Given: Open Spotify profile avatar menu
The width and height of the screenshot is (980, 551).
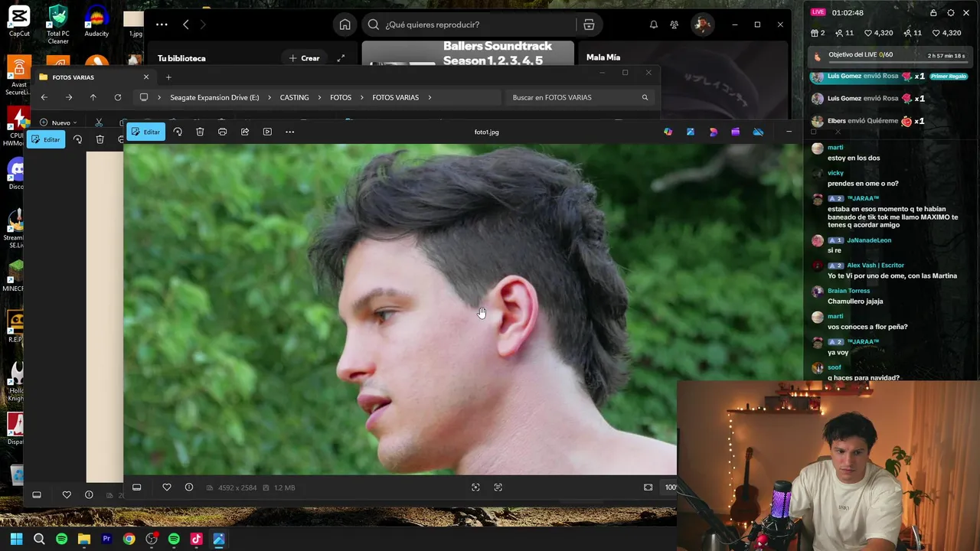Looking at the screenshot, I should click(703, 24).
